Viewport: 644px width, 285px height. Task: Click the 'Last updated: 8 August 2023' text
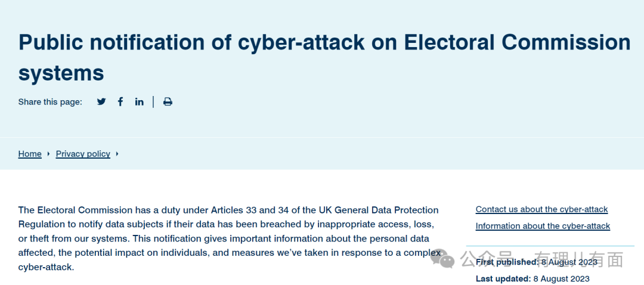pos(532,278)
